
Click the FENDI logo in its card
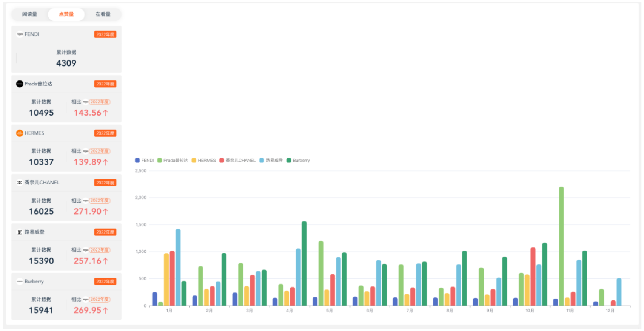coord(20,34)
